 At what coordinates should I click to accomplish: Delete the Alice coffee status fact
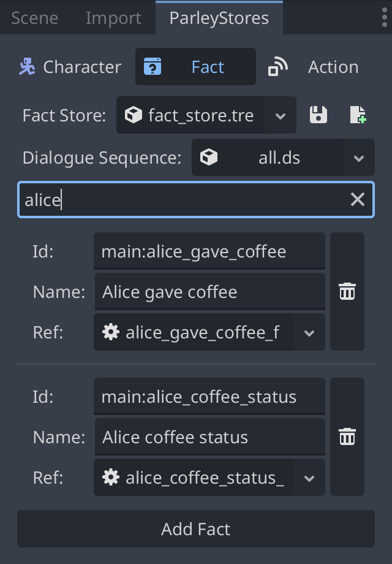coord(347,437)
